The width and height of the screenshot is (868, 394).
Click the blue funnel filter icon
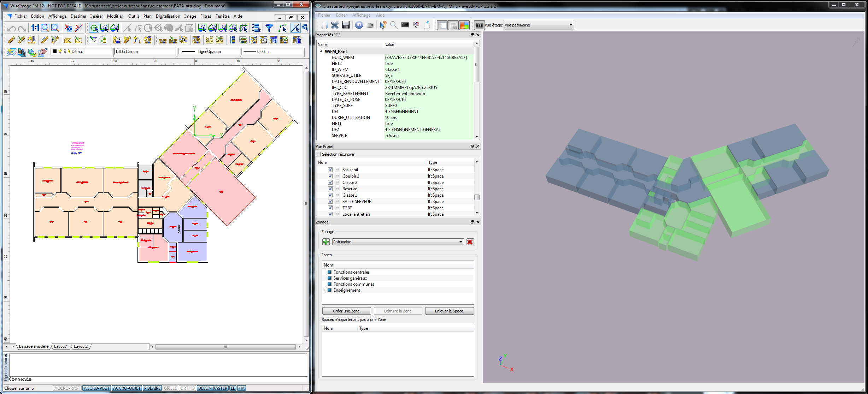coord(269,28)
